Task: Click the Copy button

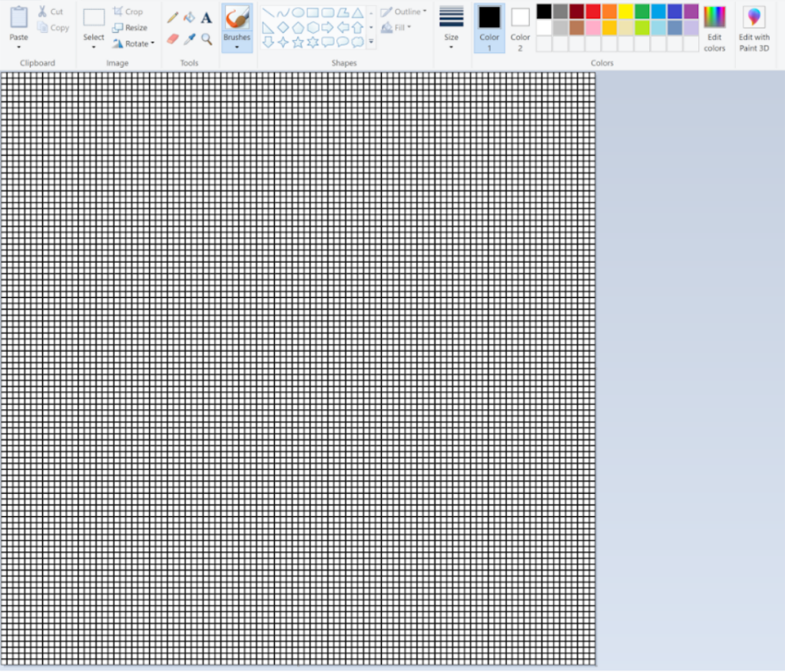Action: [x=53, y=28]
